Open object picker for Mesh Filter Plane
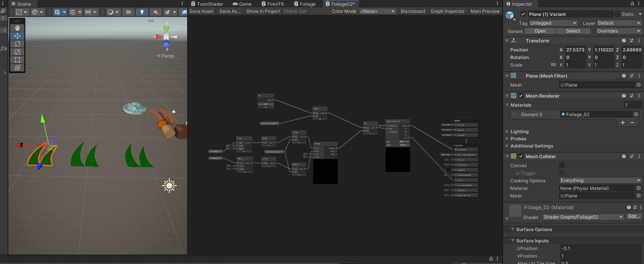Screen dimensions: 644x264 (x=639, y=85)
